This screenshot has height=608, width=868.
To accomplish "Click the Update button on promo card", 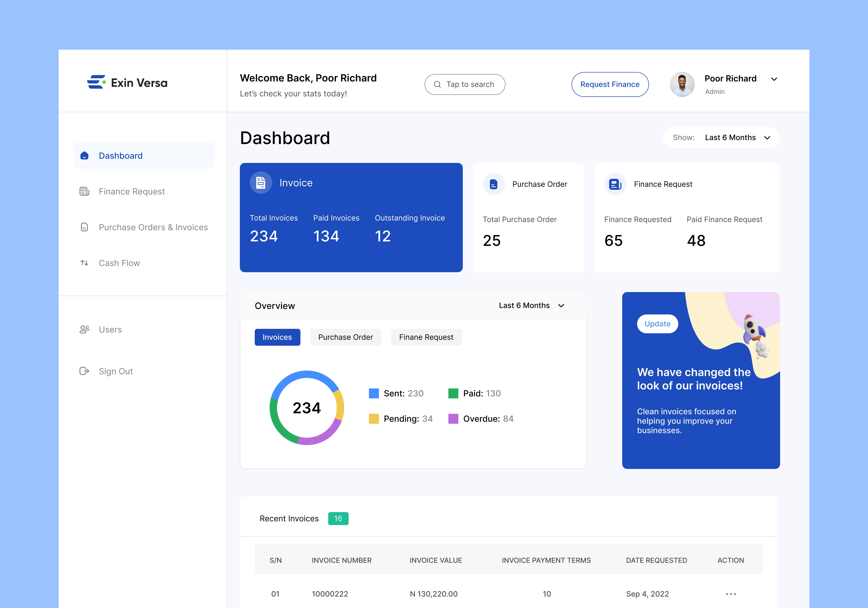I will (x=657, y=324).
